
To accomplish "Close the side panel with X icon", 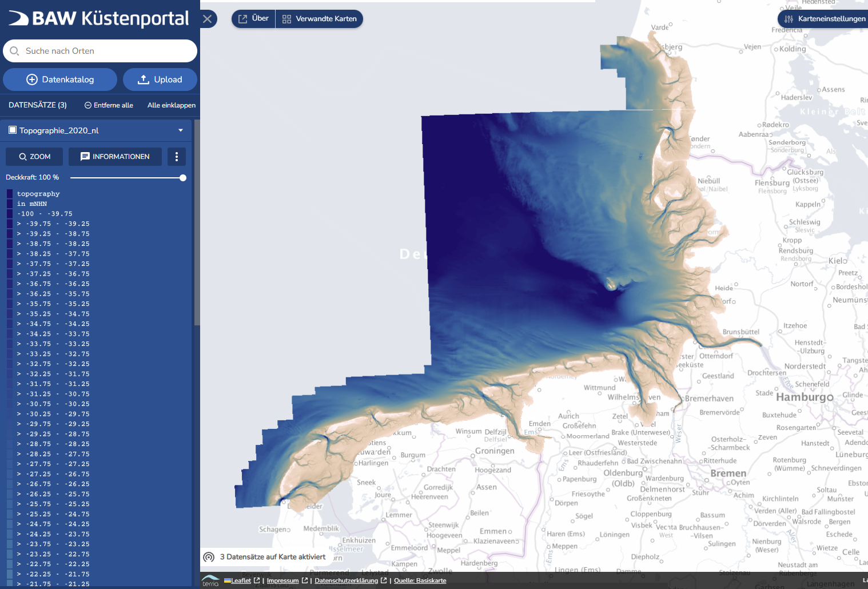I will (208, 19).
